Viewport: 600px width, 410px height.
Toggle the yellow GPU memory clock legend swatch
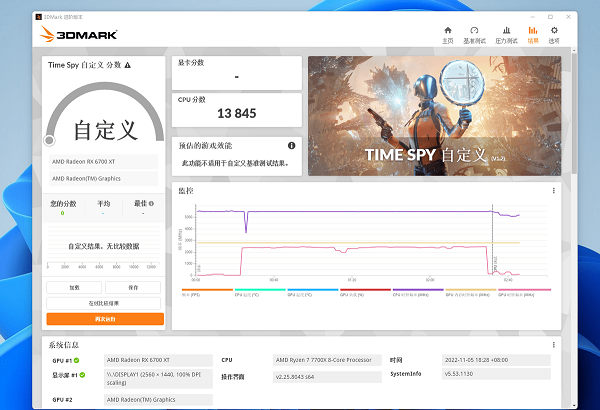[x=471, y=290]
